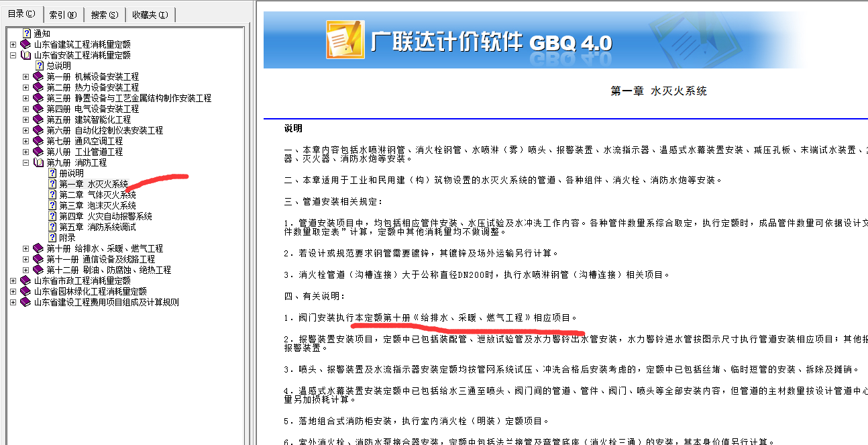Expand 第十二册 刷油、防腐蚀、绝热工程
868x445 pixels.
(x=26, y=270)
